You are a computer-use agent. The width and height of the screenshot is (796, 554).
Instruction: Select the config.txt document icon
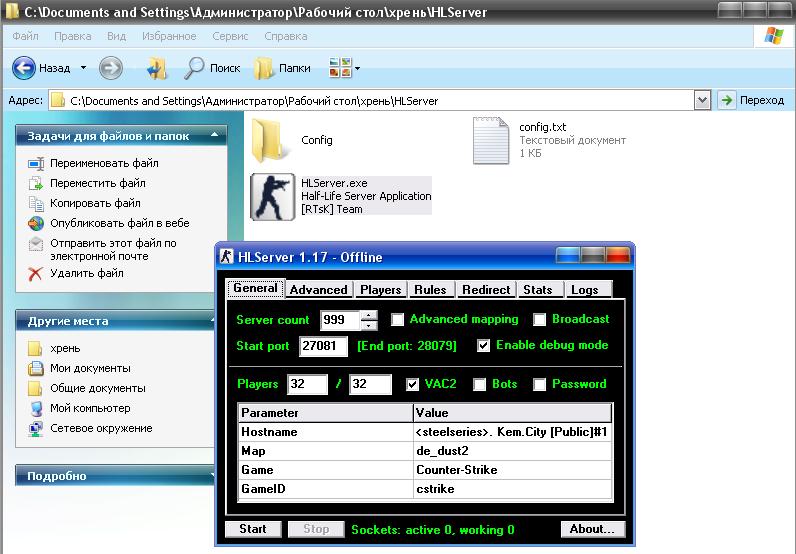(x=490, y=141)
